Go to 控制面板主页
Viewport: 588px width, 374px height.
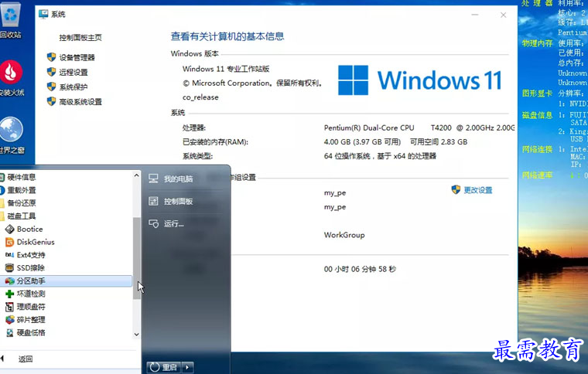tap(80, 37)
